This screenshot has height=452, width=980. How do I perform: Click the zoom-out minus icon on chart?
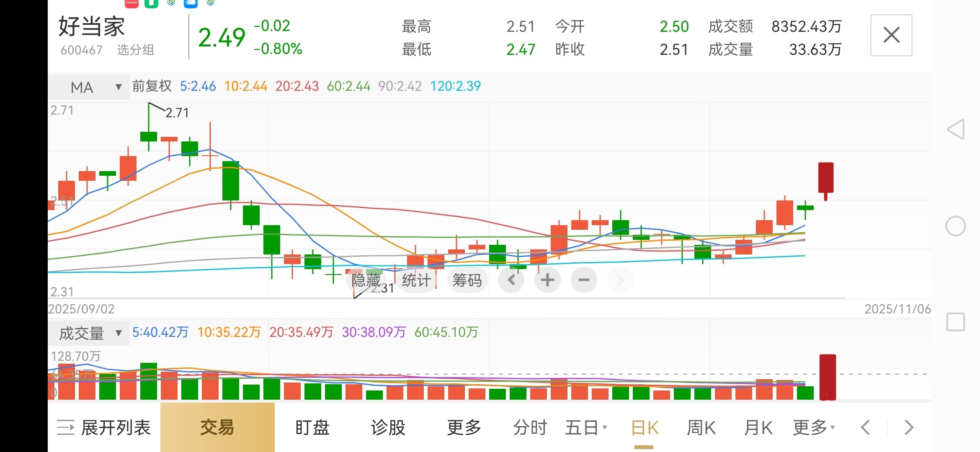pos(584,280)
